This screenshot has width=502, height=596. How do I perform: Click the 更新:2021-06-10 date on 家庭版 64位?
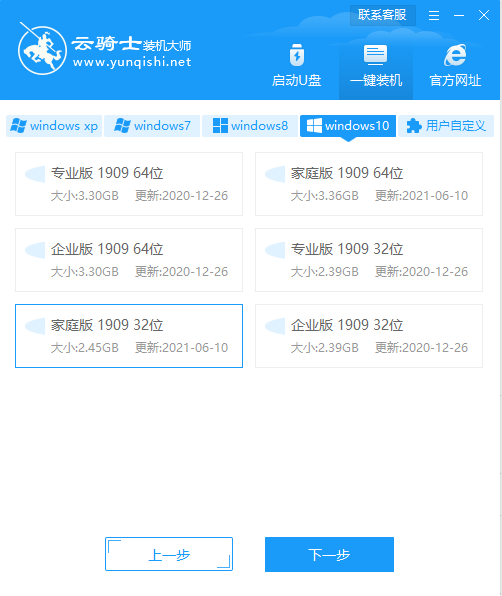pyautogui.click(x=421, y=196)
